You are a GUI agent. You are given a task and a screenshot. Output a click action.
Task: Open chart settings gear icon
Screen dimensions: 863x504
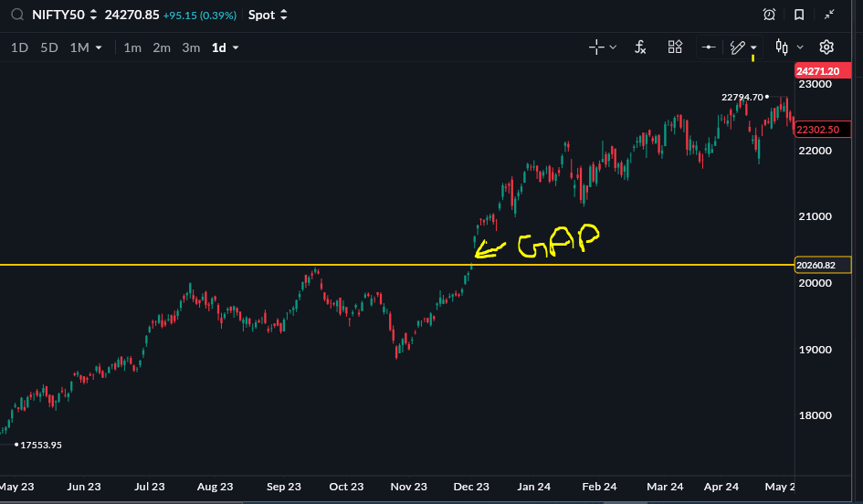pyautogui.click(x=826, y=47)
